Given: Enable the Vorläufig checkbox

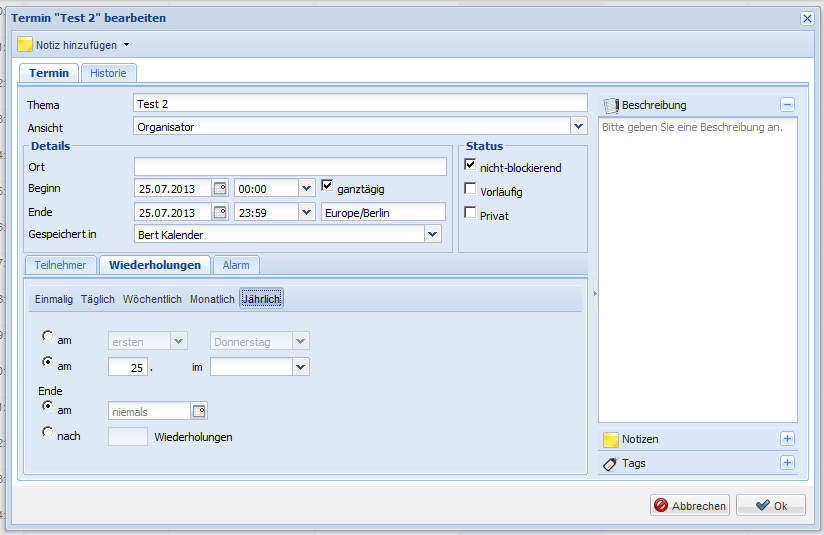Looking at the screenshot, I should click(x=470, y=190).
